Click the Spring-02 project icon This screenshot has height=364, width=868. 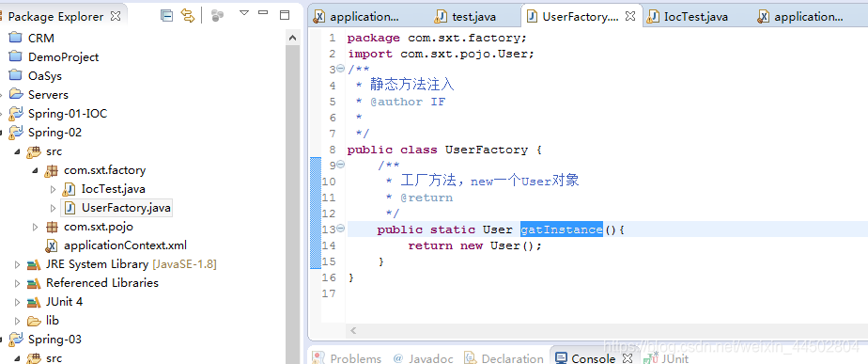point(15,133)
